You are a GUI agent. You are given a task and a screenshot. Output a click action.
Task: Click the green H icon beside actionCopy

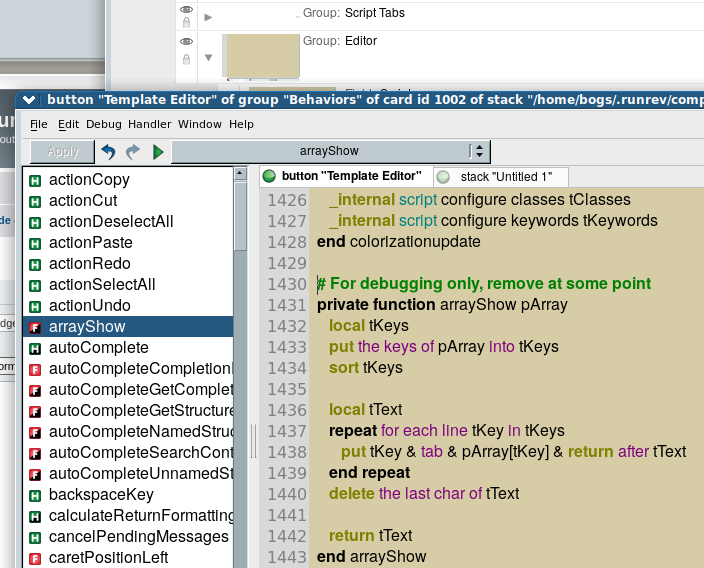pos(35,180)
